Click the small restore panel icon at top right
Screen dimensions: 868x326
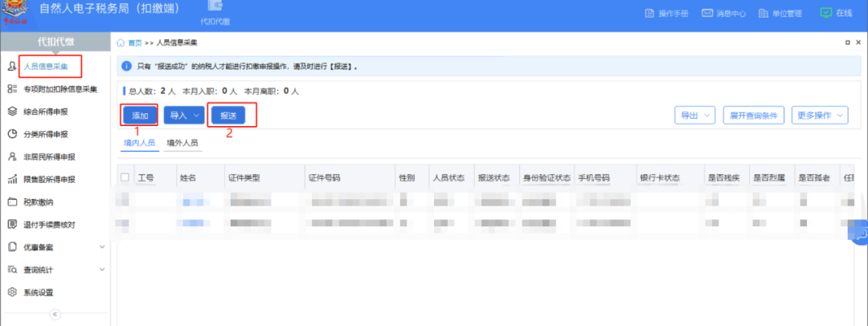click(x=848, y=43)
